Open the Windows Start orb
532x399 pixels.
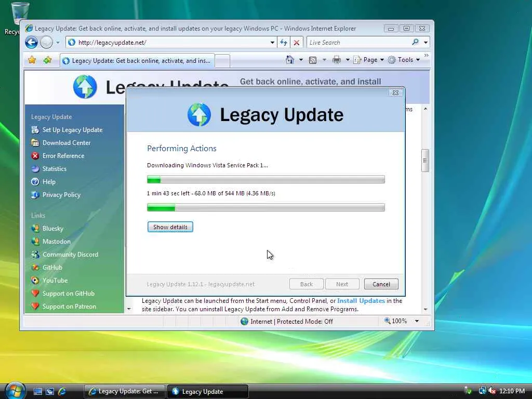(15, 391)
